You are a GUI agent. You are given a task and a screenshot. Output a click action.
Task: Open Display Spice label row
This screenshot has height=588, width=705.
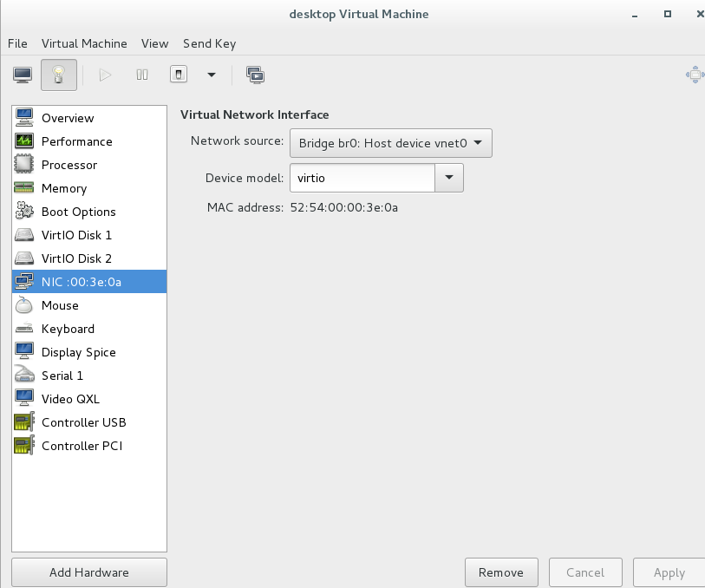click(x=79, y=352)
